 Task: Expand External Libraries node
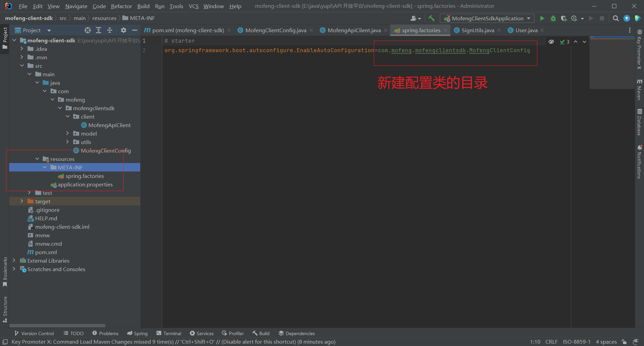click(x=14, y=261)
